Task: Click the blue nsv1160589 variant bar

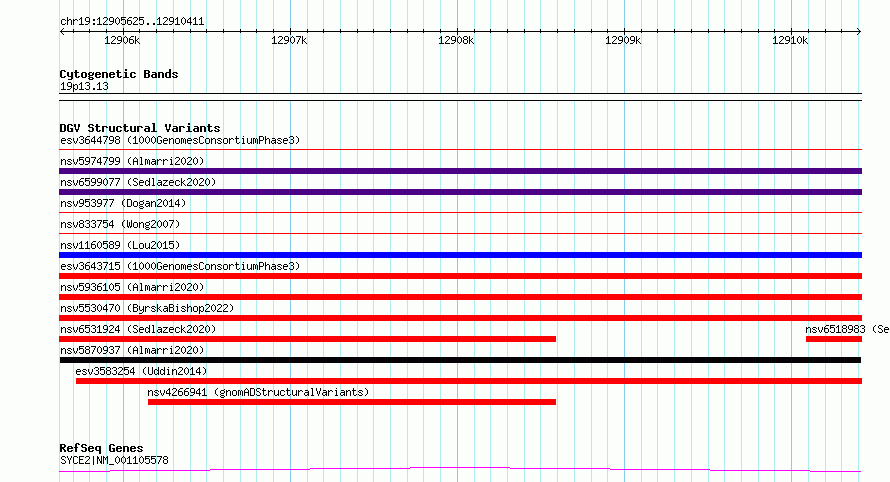Action: click(460, 255)
